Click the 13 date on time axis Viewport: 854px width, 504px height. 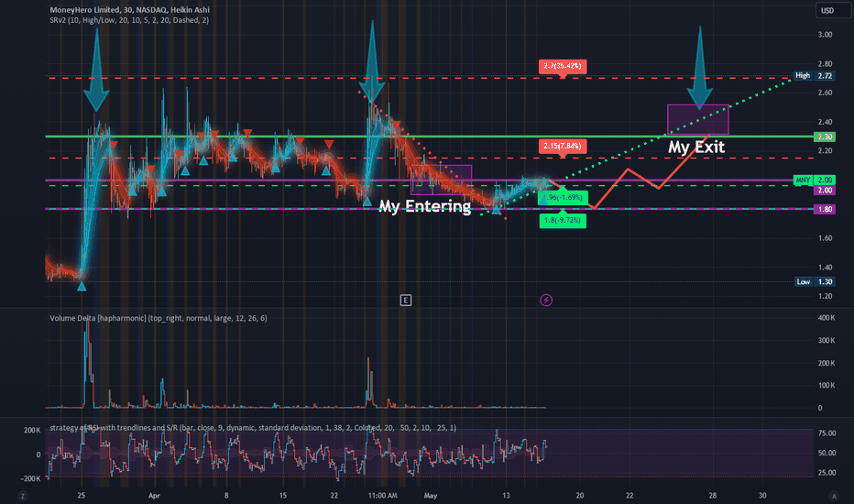[506, 496]
